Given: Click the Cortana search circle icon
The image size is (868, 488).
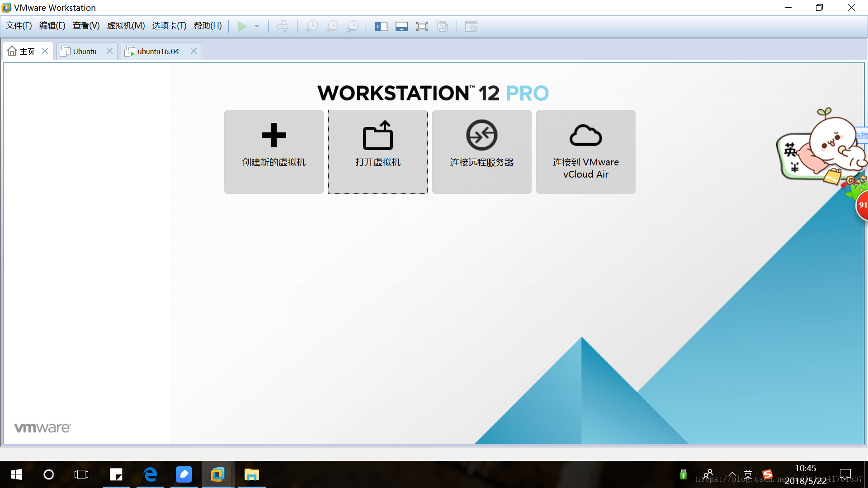Looking at the screenshot, I should coord(49,474).
